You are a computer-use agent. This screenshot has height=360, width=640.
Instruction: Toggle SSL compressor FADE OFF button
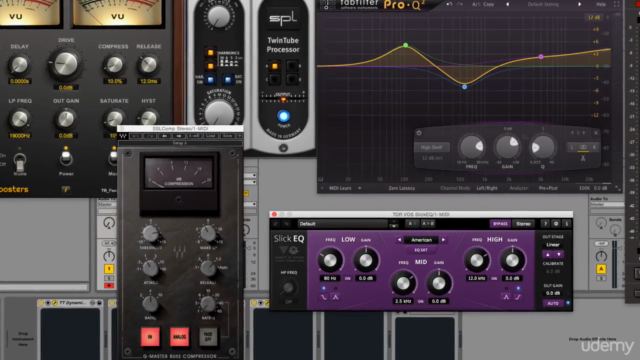click(x=208, y=337)
